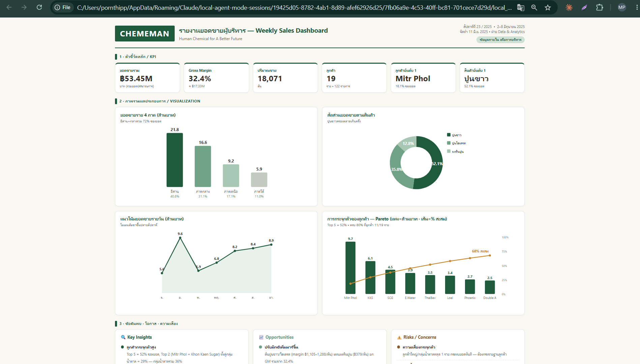
Task: Click the Opportunities heading
Action: (279, 337)
